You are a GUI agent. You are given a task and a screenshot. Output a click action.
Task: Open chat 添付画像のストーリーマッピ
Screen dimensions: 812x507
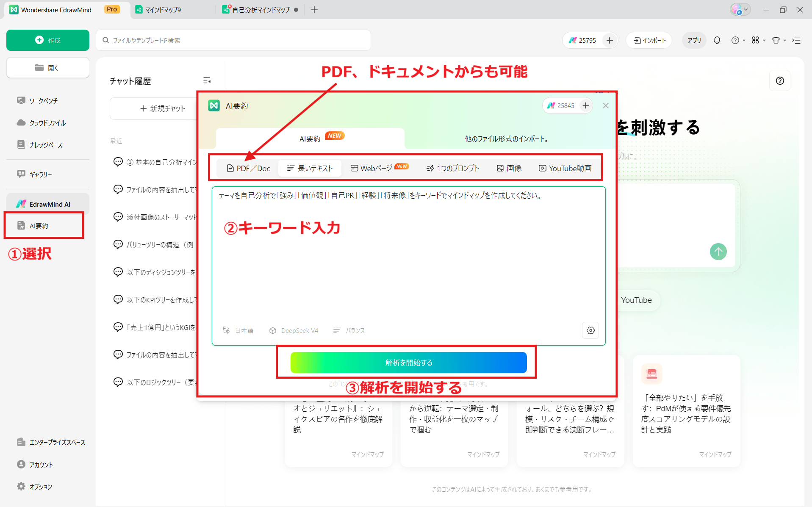155,217
